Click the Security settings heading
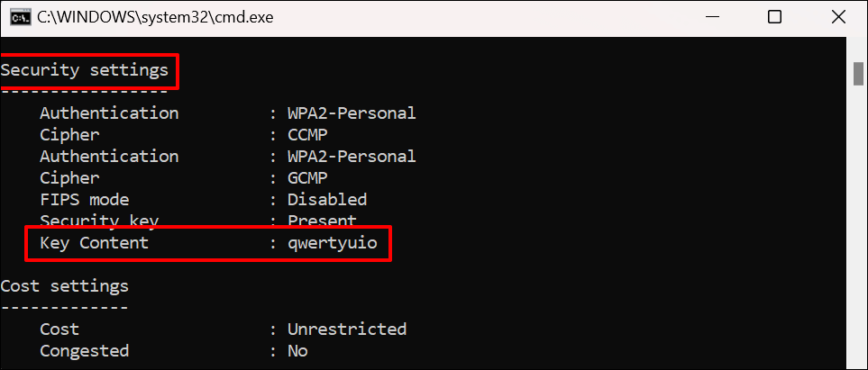 click(x=84, y=68)
